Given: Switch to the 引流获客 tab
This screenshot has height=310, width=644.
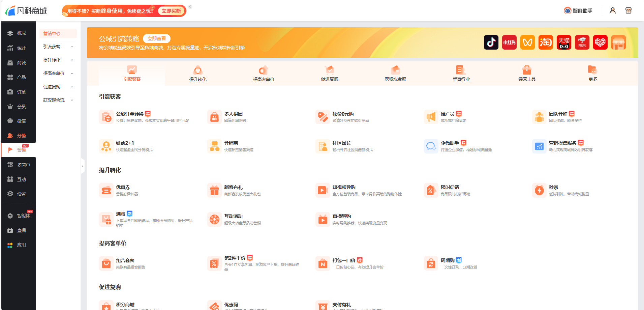Looking at the screenshot, I should pos(132,74).
